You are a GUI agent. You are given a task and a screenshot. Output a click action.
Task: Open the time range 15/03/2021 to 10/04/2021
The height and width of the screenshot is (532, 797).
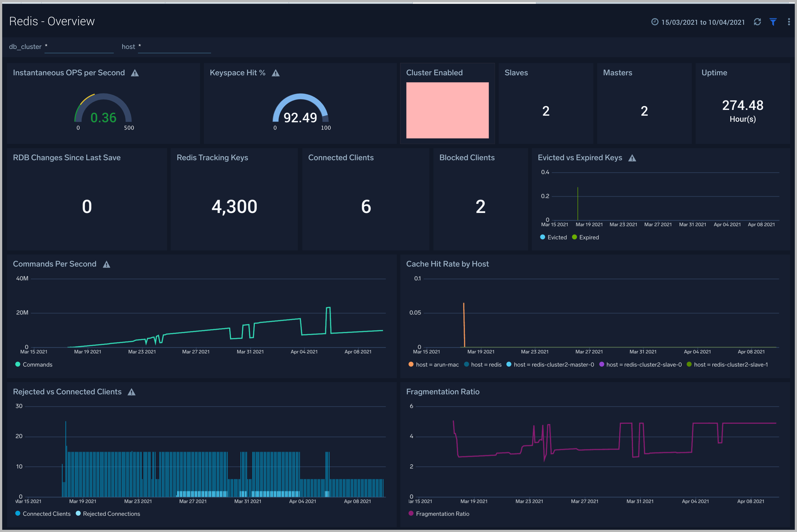click(703, 22)
